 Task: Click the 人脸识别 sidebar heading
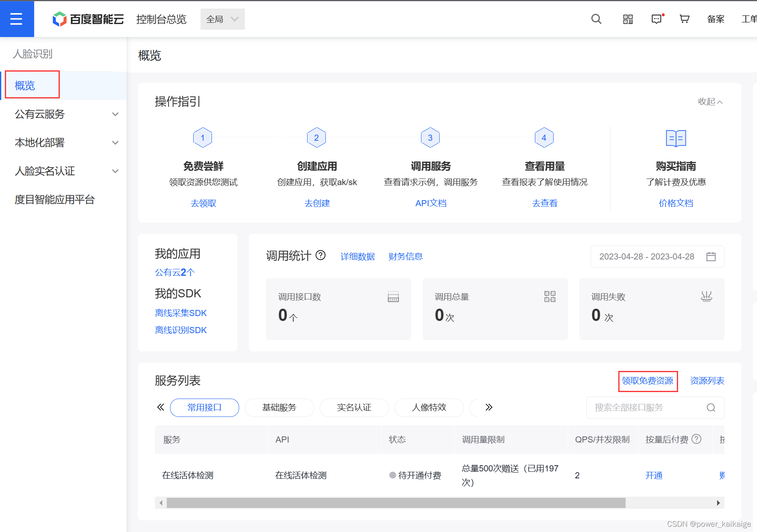33,54
